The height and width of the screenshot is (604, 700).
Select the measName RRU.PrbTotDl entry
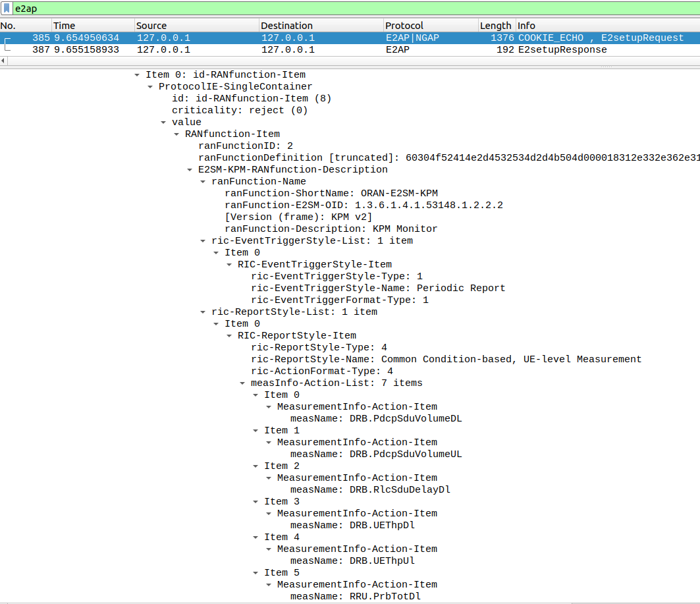355,596
